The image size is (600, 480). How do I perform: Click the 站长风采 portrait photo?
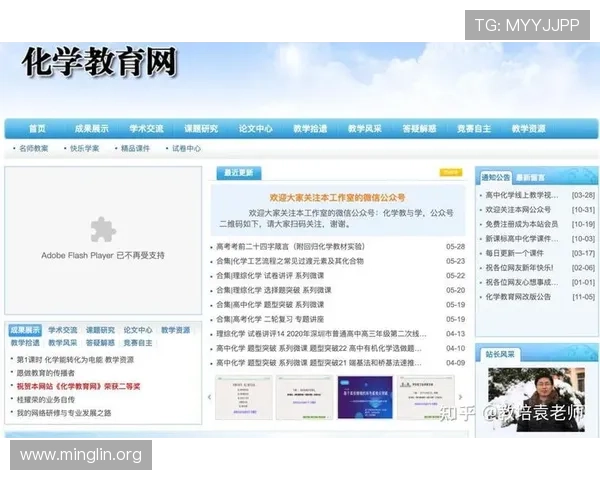point(536,400)
